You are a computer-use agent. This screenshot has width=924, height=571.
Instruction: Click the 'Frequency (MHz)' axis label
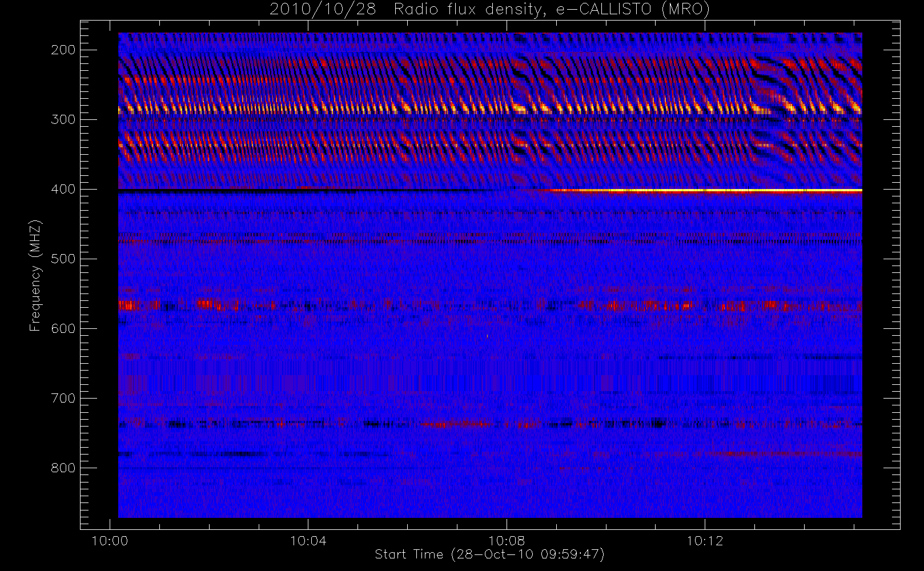click(x=35, y=275)
